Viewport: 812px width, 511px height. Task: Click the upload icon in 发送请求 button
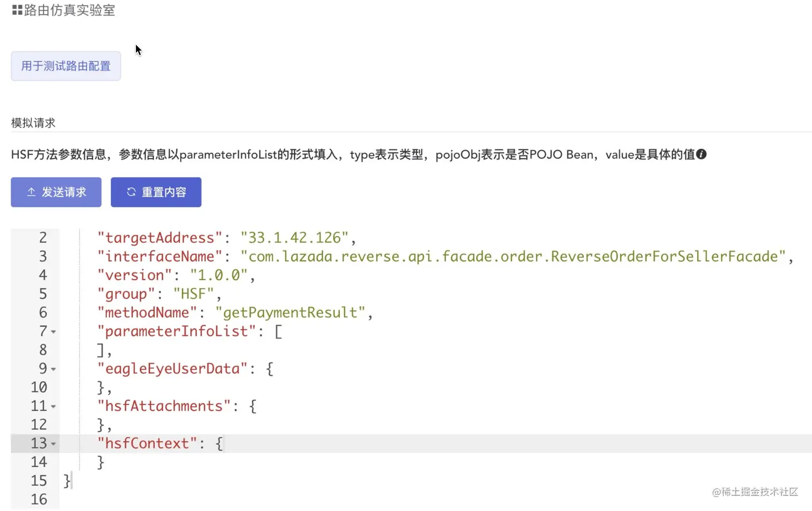31,192
